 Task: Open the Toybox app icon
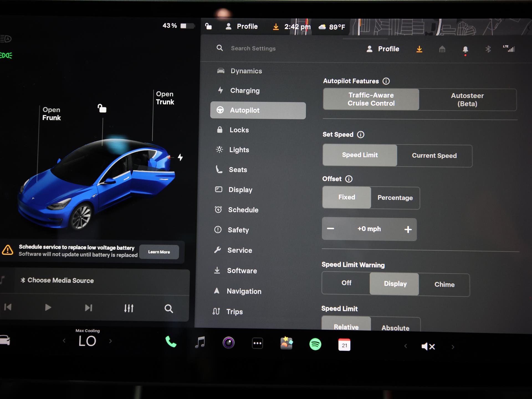click(287, 344)
